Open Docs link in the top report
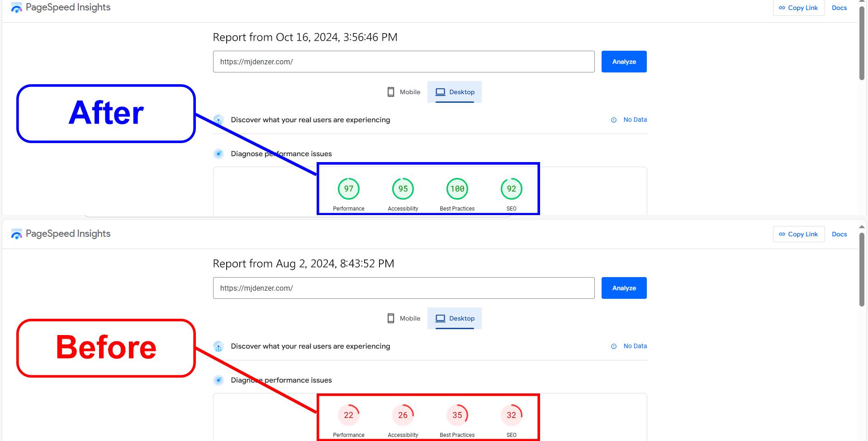This screenshot has width=868, height=441. (x=839, y=8)
